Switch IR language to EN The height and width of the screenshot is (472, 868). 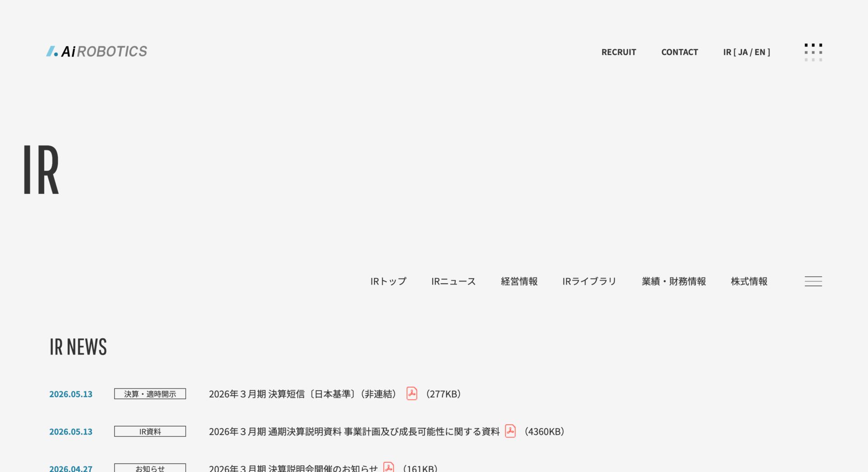(x=760, y=52)
